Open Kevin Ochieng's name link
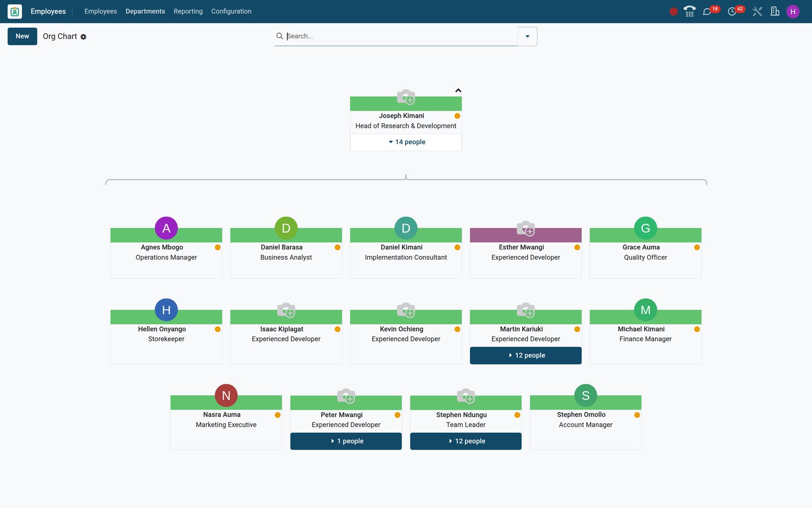 pyautogui.click(x=401, y=329)
